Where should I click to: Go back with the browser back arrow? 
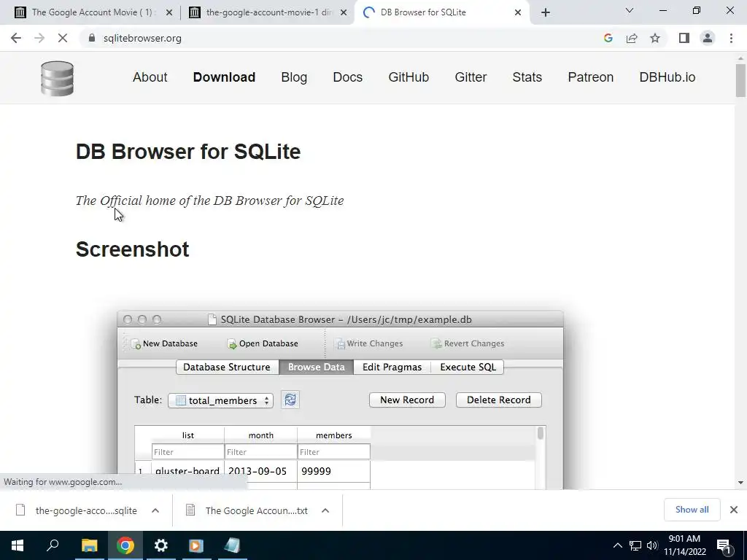16,38
